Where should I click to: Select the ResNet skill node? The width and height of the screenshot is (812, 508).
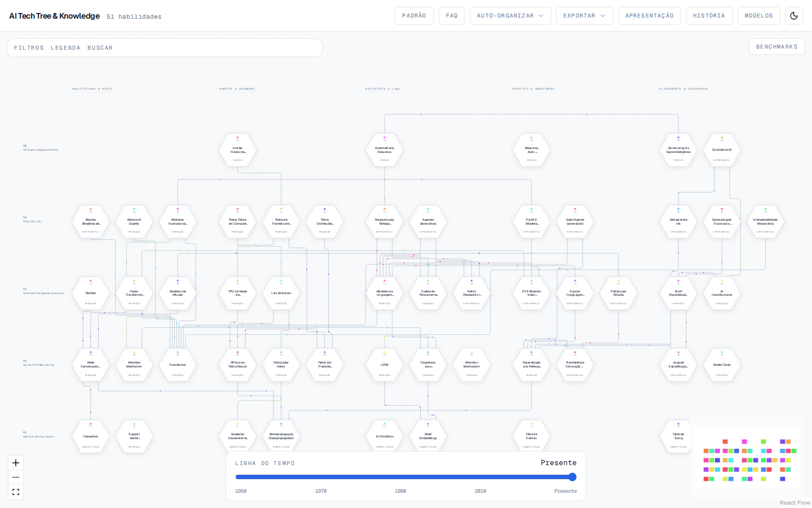coord(91,293)
